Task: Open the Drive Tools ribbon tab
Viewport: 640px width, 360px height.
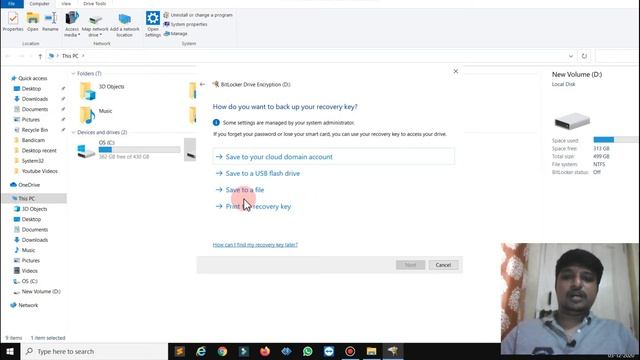Action: 94,4
